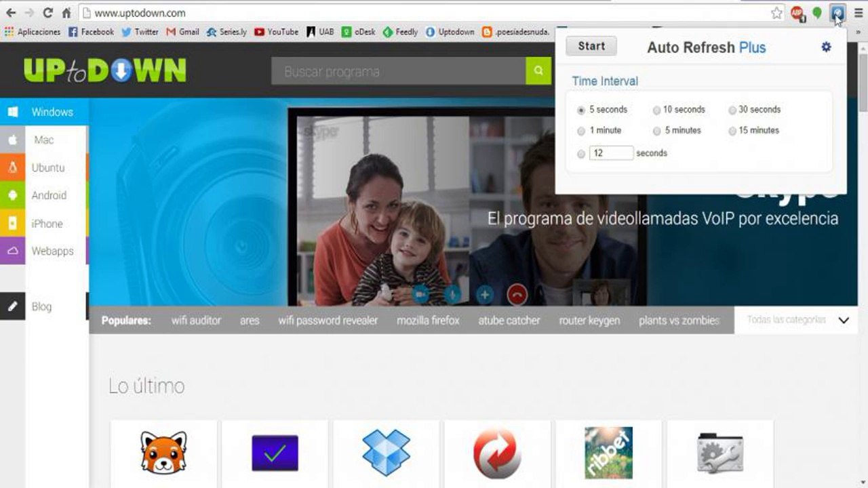Open the browser home page icon
The width and height of the screenshot is (868, 488).
click(66, 13)
